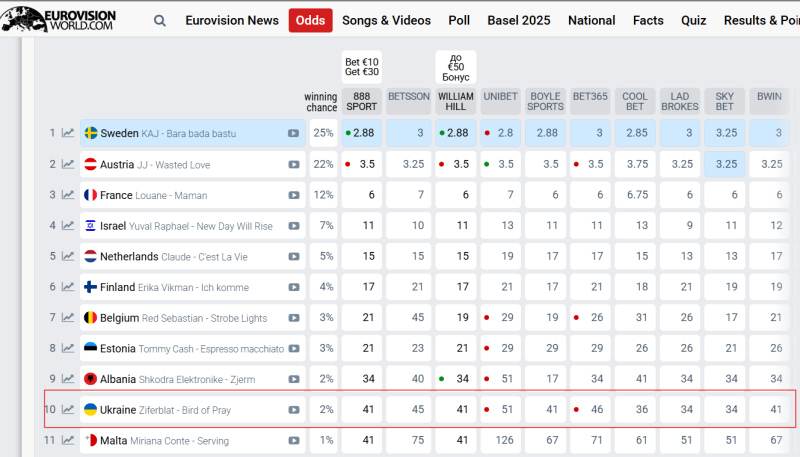Screen dimensions: 800x457
Task: Open Sweden's odds history chart icon
Action: pos(68,133)
